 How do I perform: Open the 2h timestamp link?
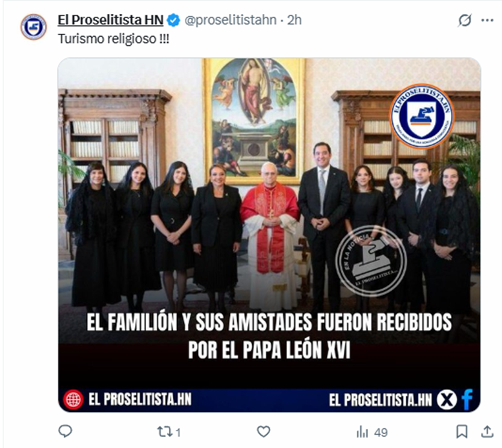(x=294, y=20)
